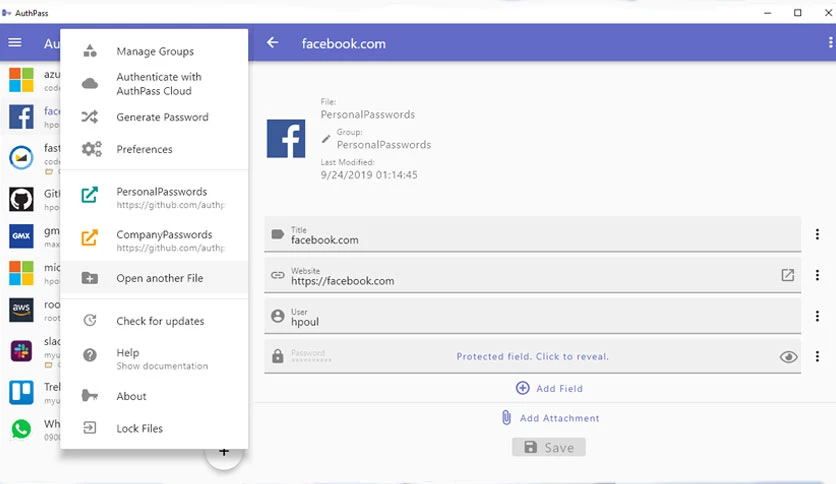This screenshot has width=836, height=484.
Task: Open Help documentation entry
Action: [154, 359]
